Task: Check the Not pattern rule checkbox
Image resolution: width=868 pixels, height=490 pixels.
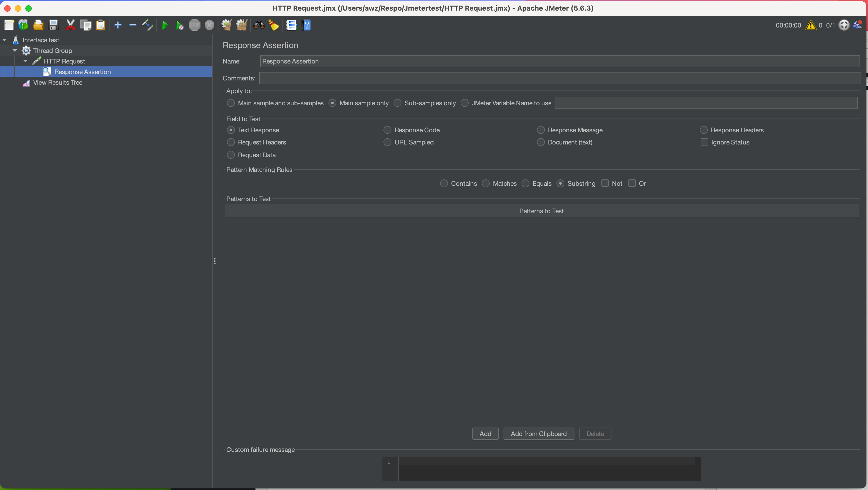Action: [605, 183]
